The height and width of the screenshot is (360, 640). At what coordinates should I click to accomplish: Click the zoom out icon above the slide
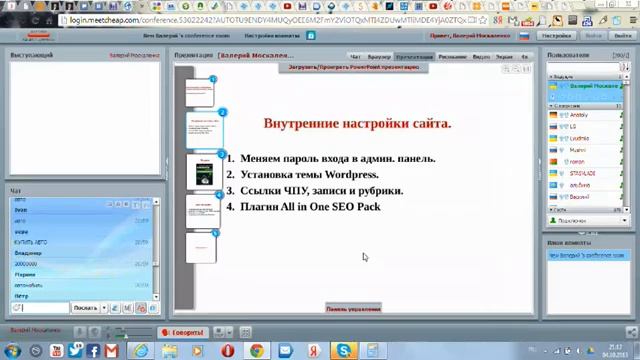coord(516,69)
